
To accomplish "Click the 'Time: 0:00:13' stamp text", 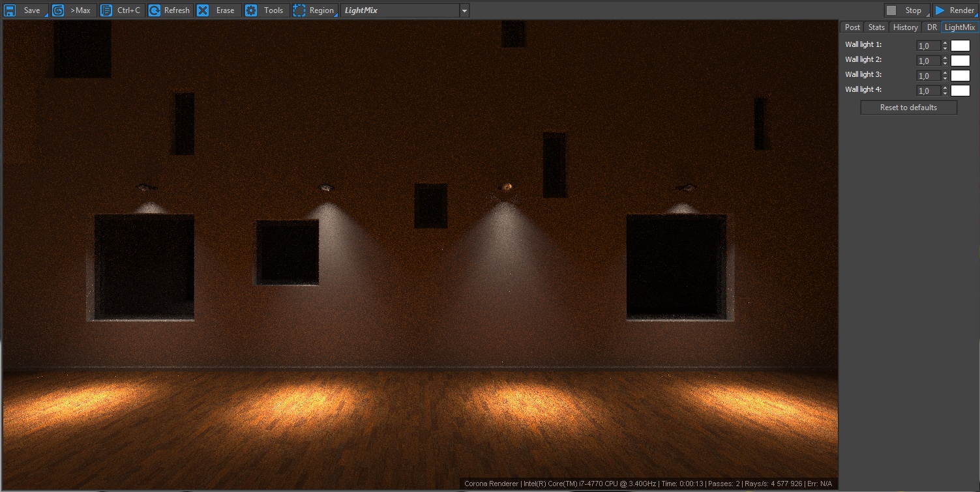I will pos(681,484).
